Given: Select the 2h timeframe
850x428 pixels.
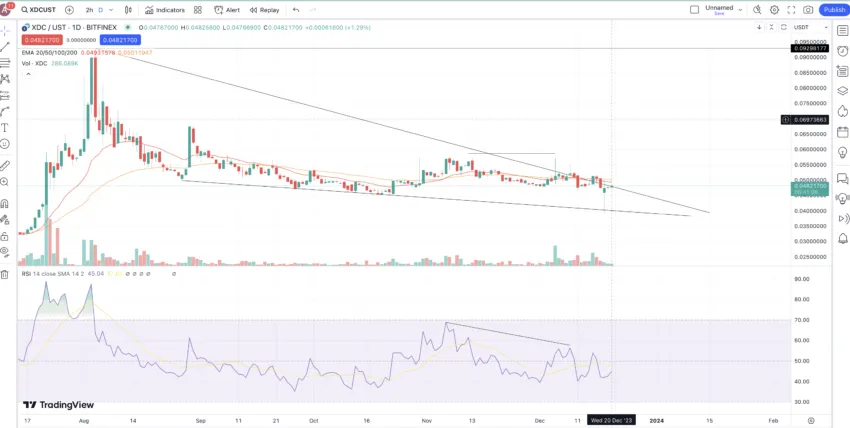Looking at the screenshot, I should 89,10.
